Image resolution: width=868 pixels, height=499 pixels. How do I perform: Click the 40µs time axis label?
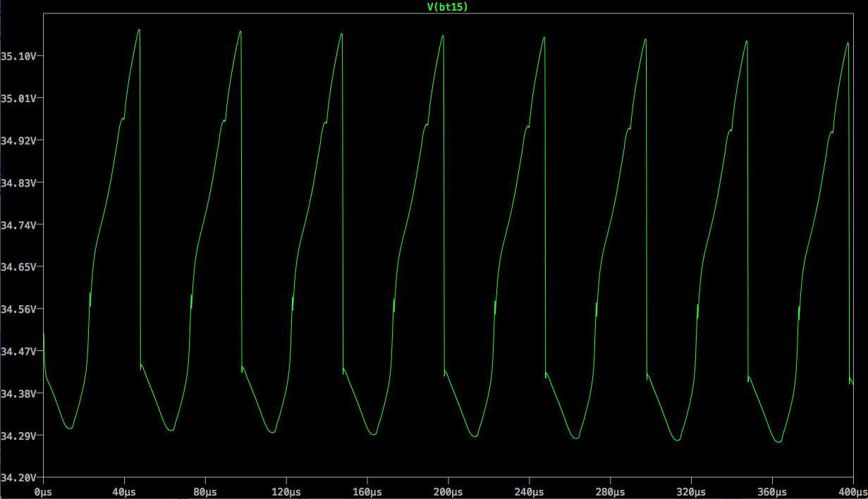point(124,491)
